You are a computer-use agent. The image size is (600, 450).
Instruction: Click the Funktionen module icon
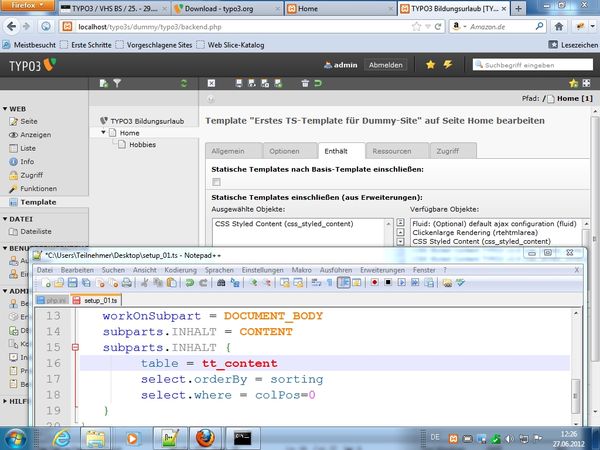point(12,188)
